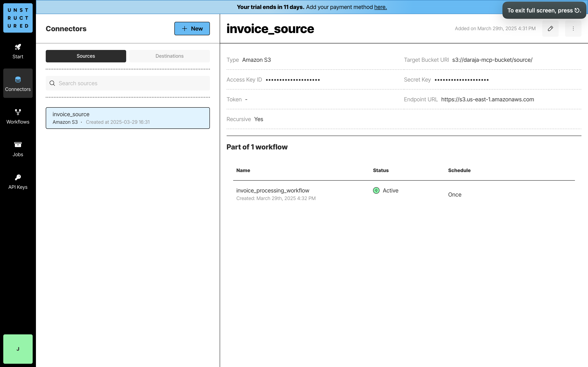Open the Jobs section
Viewport: 588px width, 367px height.
(x=18, y=149)
